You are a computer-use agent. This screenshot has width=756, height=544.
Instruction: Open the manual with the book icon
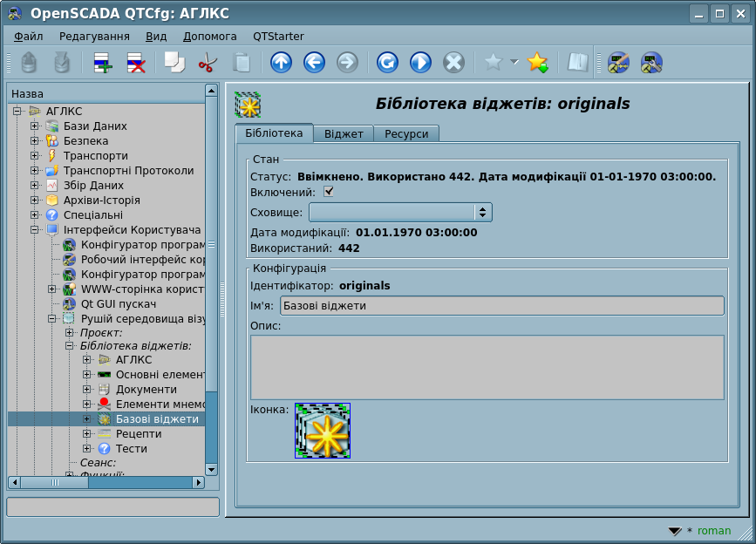tap(577, 63)
